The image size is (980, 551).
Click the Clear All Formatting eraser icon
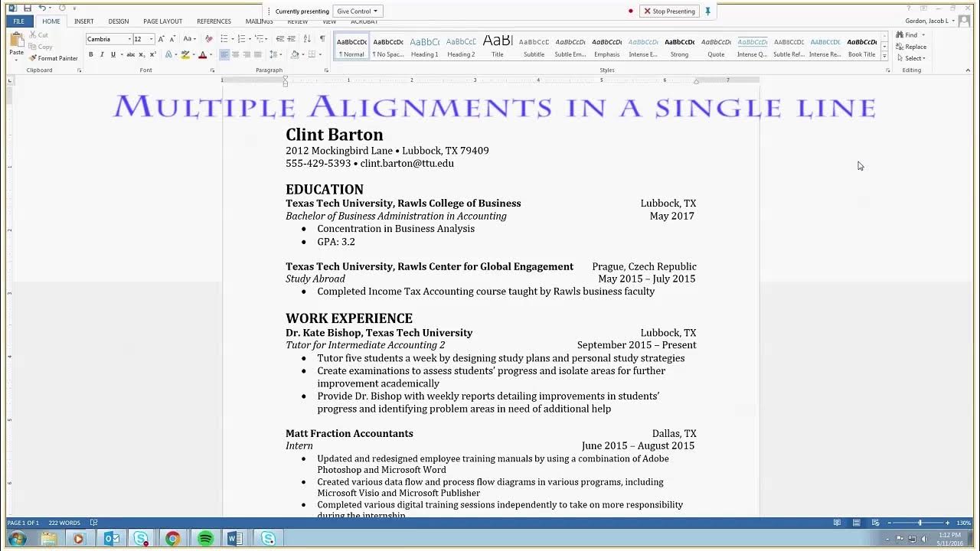(x=209, y=39)
